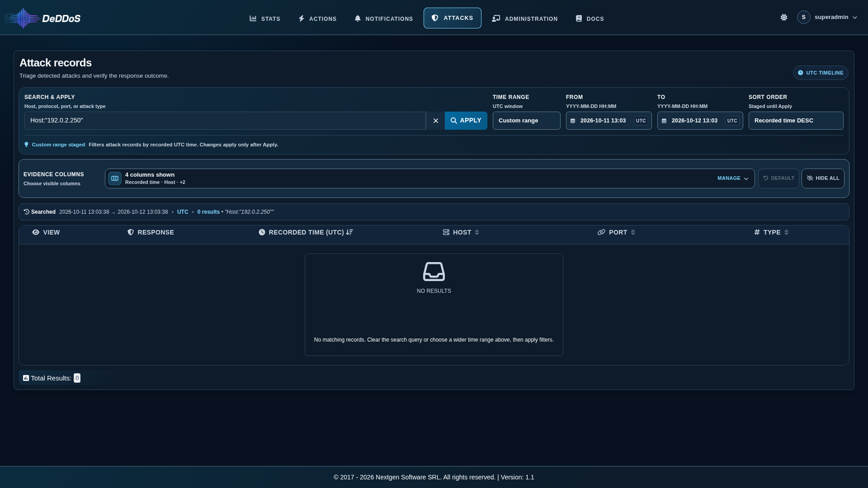Screen dimensions: 868x488
Task: Sort by Recorded Time (UTC) column
Action: (x=306, y=232)
